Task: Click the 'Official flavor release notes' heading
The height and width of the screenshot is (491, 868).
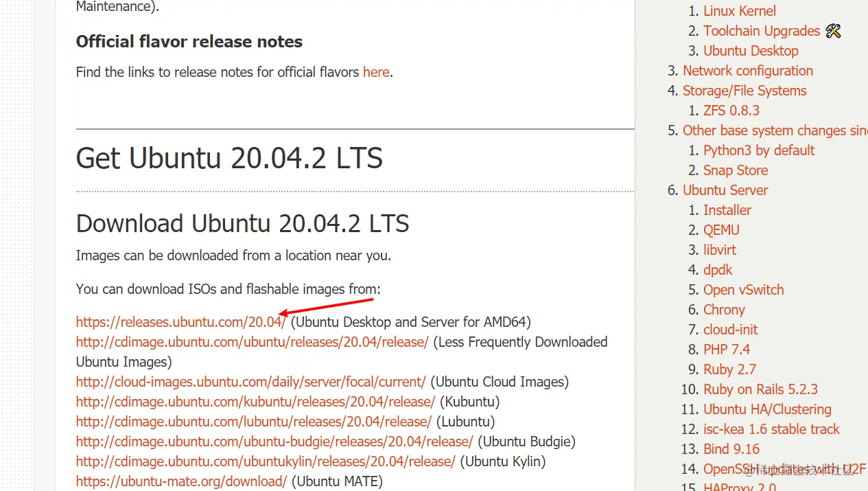Action: (189, 42)
